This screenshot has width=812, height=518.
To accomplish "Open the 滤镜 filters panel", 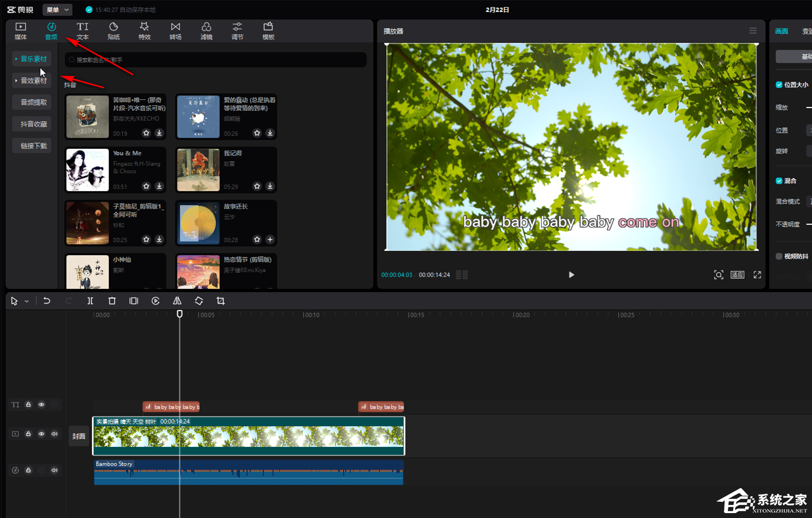I will click(206, 31).
